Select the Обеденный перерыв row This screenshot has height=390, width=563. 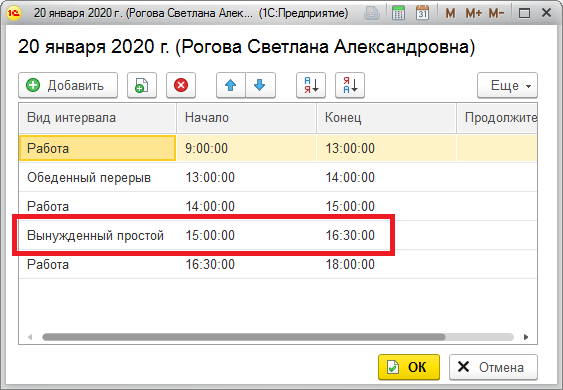pyautogui.click(x=278, y=177)
